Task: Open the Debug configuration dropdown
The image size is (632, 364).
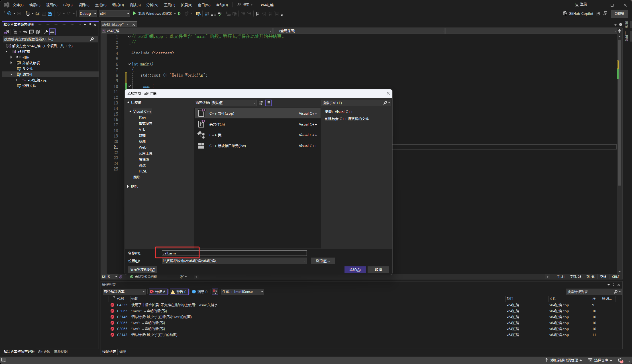Action: pos(88,14)
